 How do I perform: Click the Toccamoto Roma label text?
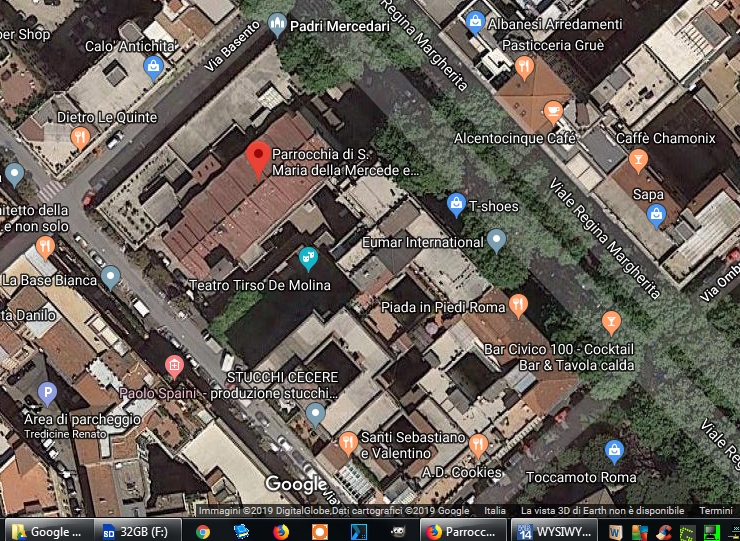pos(581,477)
